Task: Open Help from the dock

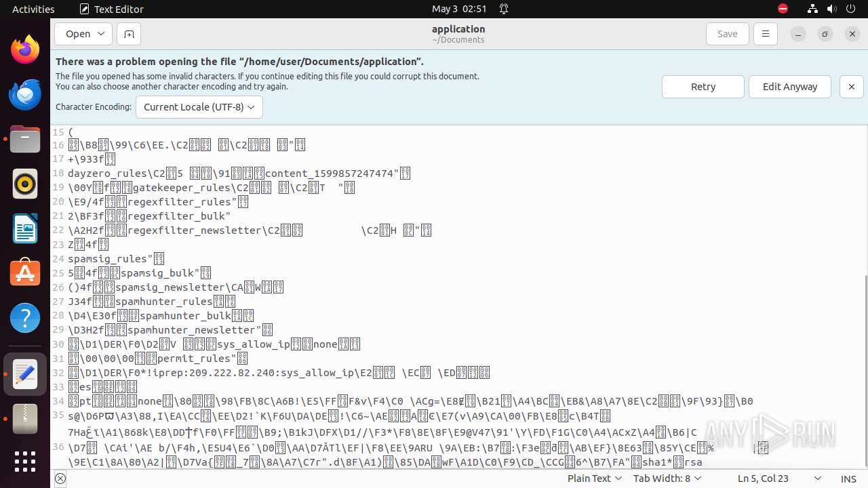Action: pos(25,318)
